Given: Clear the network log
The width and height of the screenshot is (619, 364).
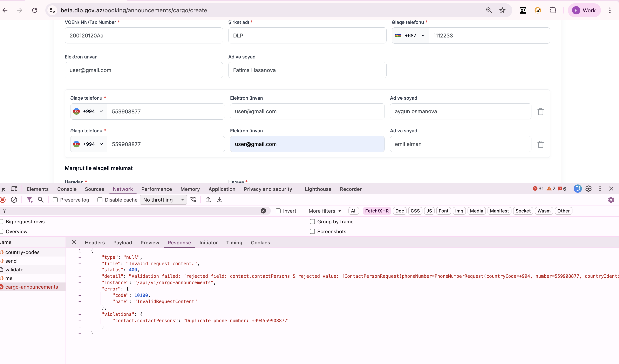Looking at the screenshot, I should [x=14, y=199].
